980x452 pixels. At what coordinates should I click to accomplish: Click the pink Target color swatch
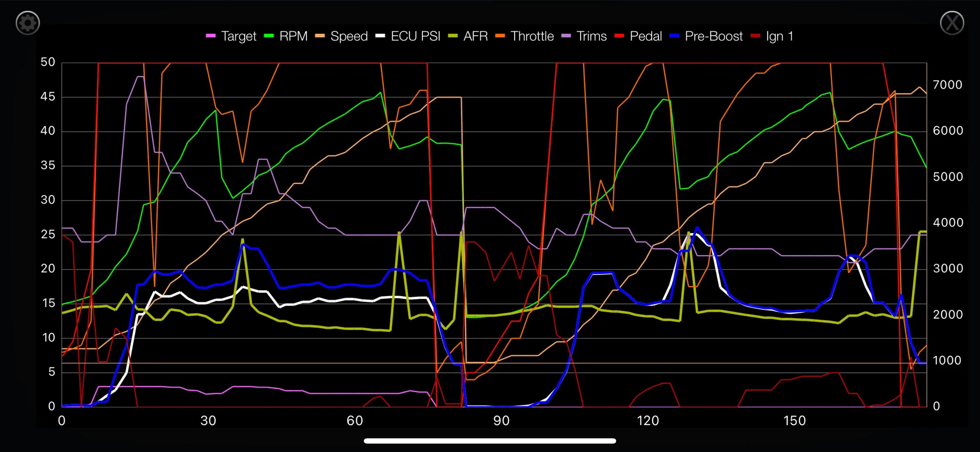(x=211, y=36)
